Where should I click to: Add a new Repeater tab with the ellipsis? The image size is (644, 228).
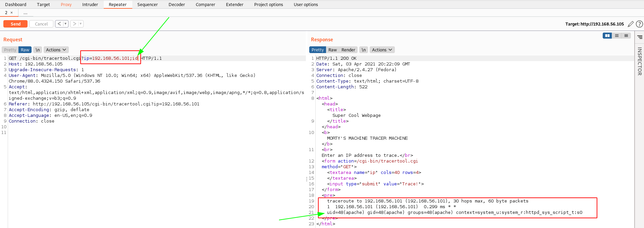26,13
